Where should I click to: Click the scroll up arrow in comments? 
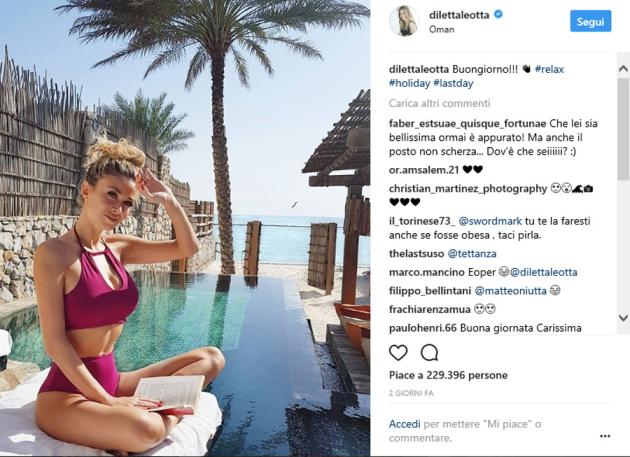623,69
